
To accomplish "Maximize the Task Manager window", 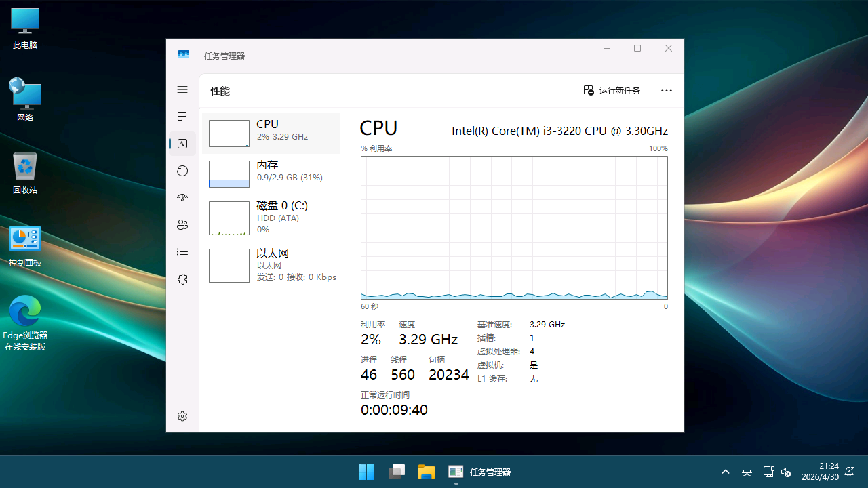I will click(x=637, y=48).
